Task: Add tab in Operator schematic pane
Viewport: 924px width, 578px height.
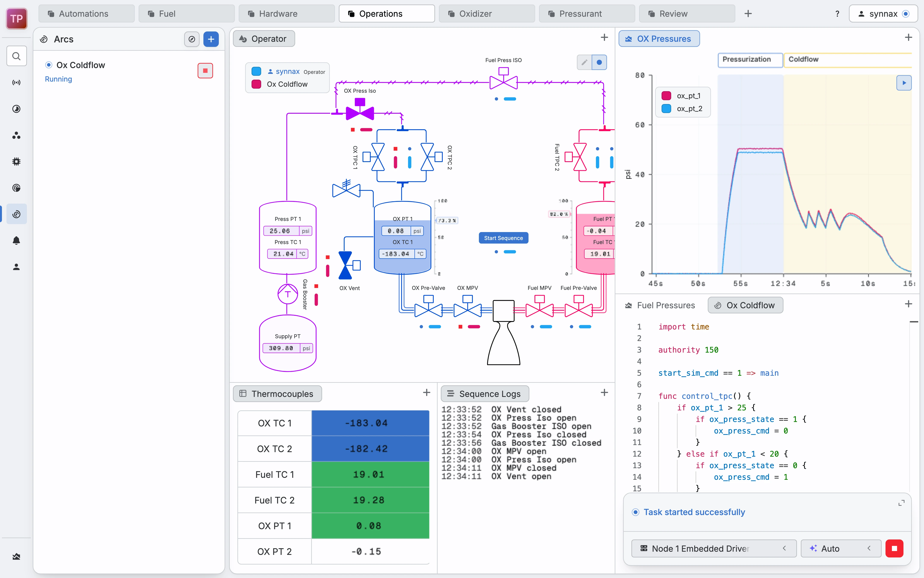Action: 604,37
